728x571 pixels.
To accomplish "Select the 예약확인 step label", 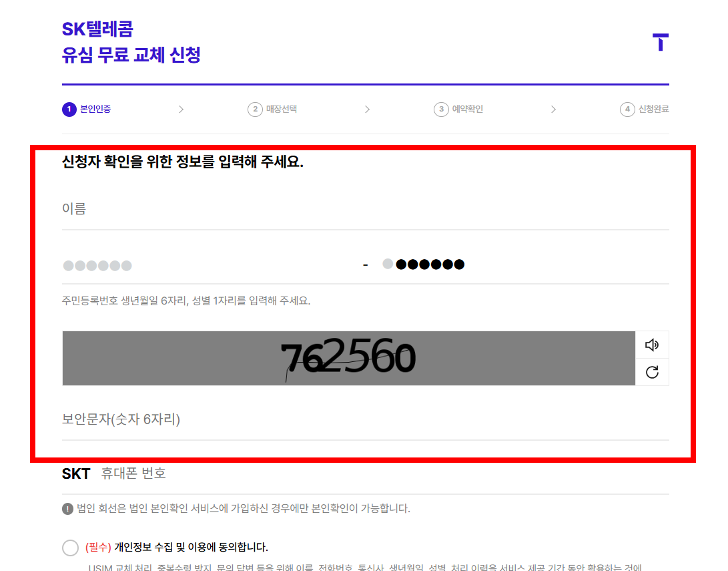I will pos(468,109).
